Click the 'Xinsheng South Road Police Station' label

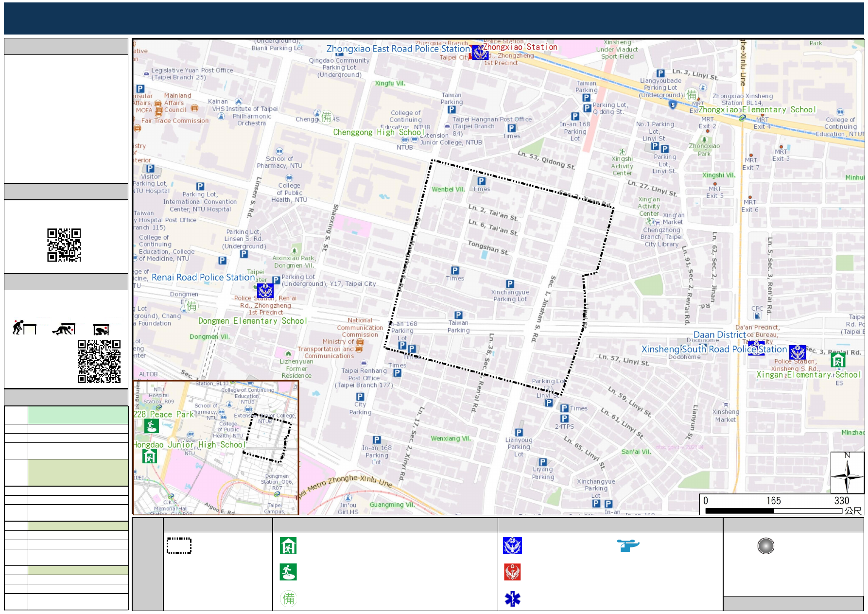coord(714,349)
